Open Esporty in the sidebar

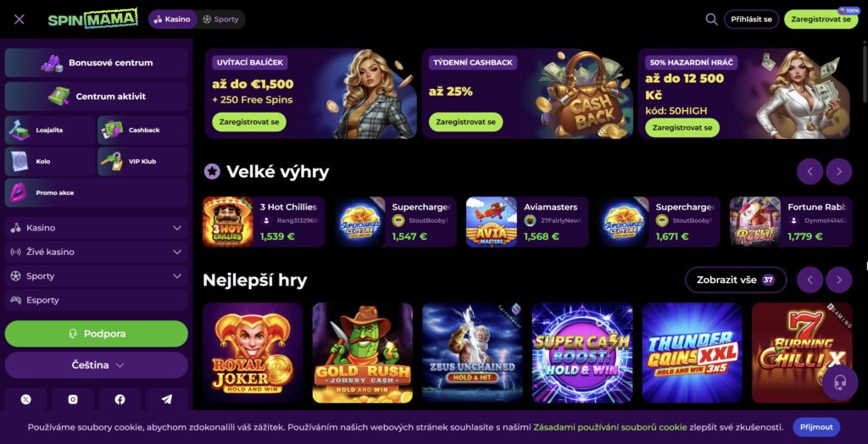[97, 300]
